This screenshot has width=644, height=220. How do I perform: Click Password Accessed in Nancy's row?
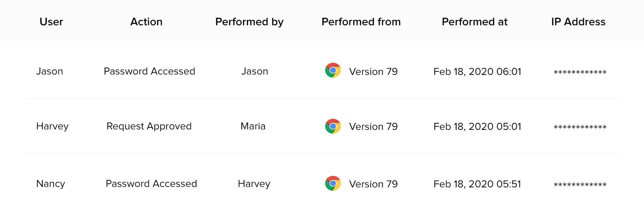pos(151,183)
